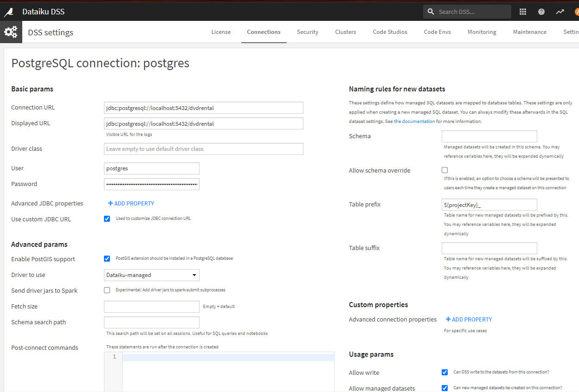Click the Displayed URL field
579x392 pixels.
(204, 123)
